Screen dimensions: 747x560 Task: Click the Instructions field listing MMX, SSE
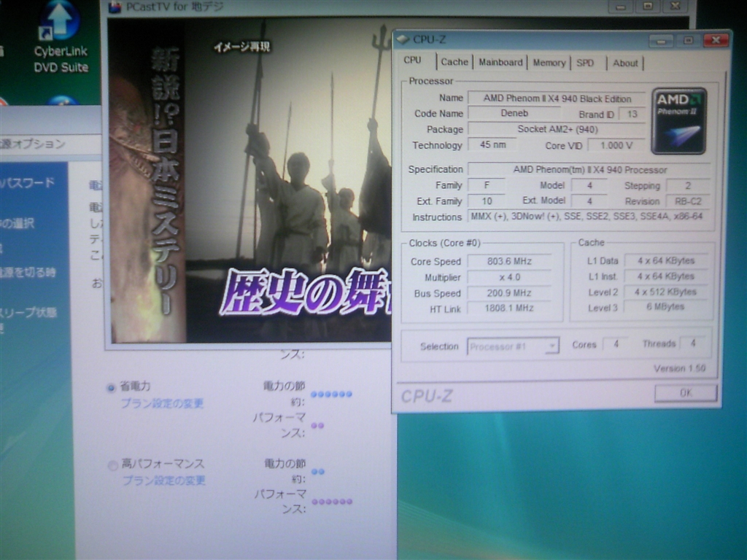589,216
